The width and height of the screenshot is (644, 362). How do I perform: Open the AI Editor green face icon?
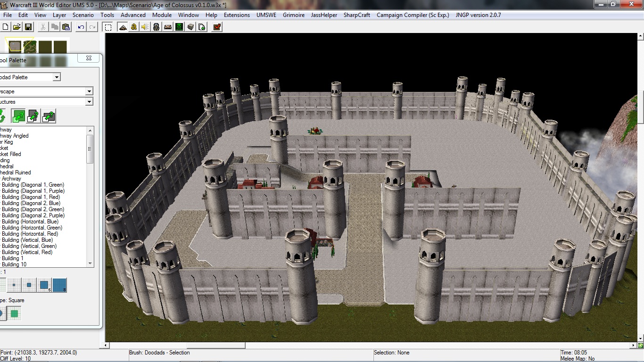tap(179, 27)
